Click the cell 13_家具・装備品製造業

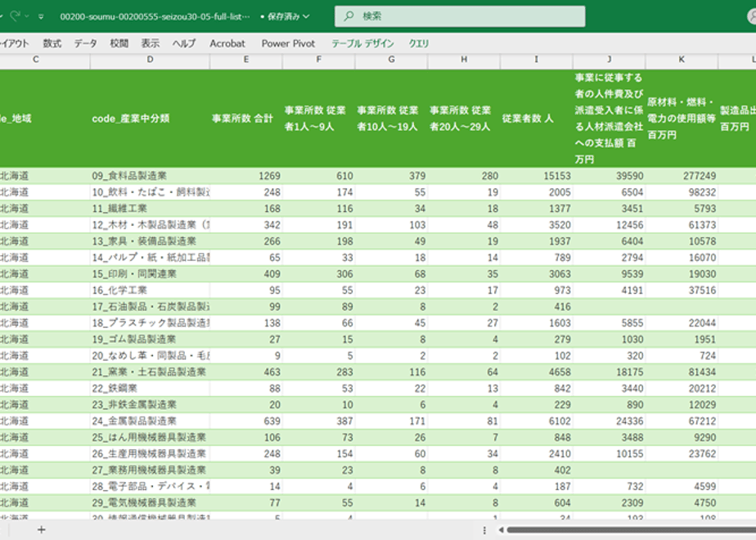150,241
